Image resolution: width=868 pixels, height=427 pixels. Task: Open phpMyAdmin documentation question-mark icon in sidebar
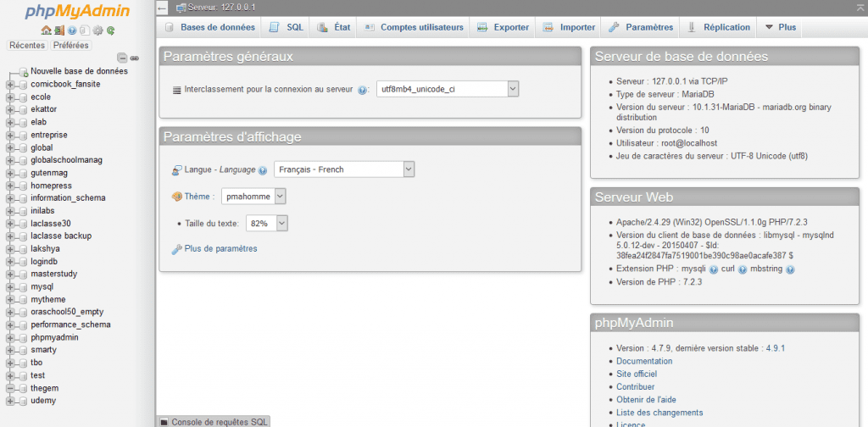[72, 30]
